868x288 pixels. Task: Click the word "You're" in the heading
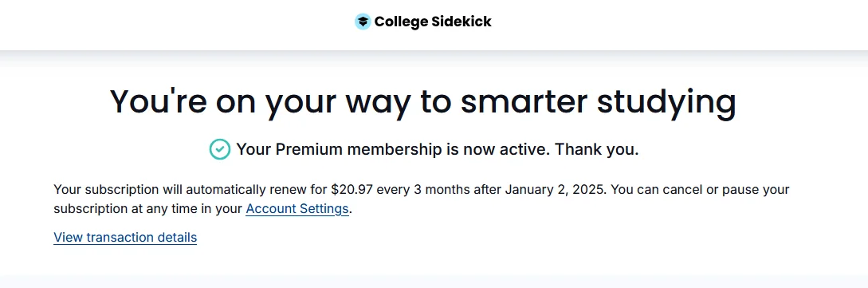tap(159, 101)
